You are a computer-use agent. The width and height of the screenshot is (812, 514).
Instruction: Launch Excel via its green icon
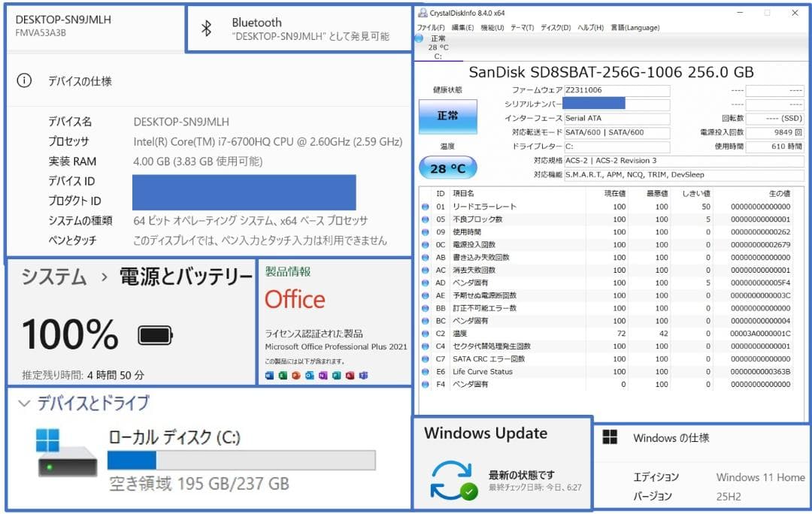tap(282, 375)
